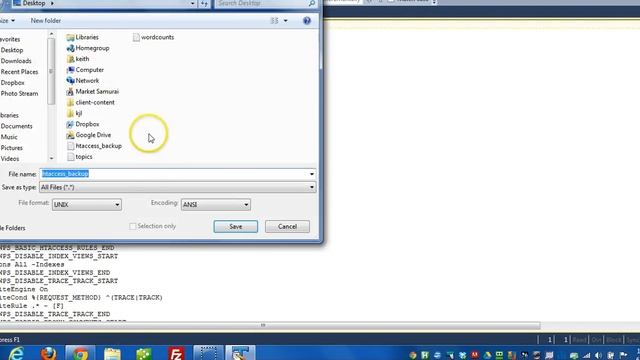Open Windows Explorer from the taskbar

(x=112, y=353)
